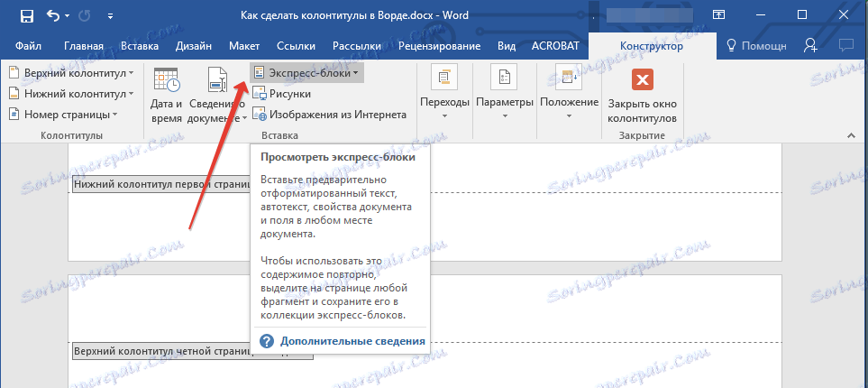Switch to the Вставка tab
868x388 pixels.
click(x=140, y=46)
